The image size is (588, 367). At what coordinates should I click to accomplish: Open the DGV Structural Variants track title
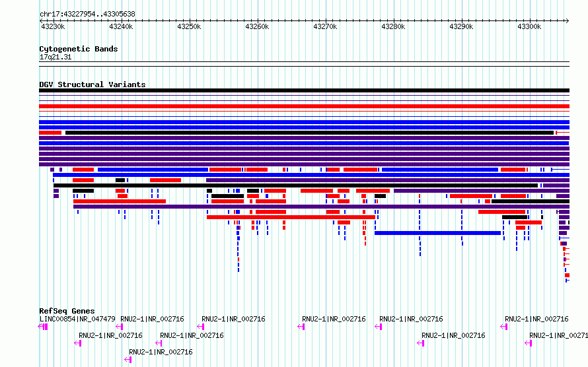click(x=92, y=84)
